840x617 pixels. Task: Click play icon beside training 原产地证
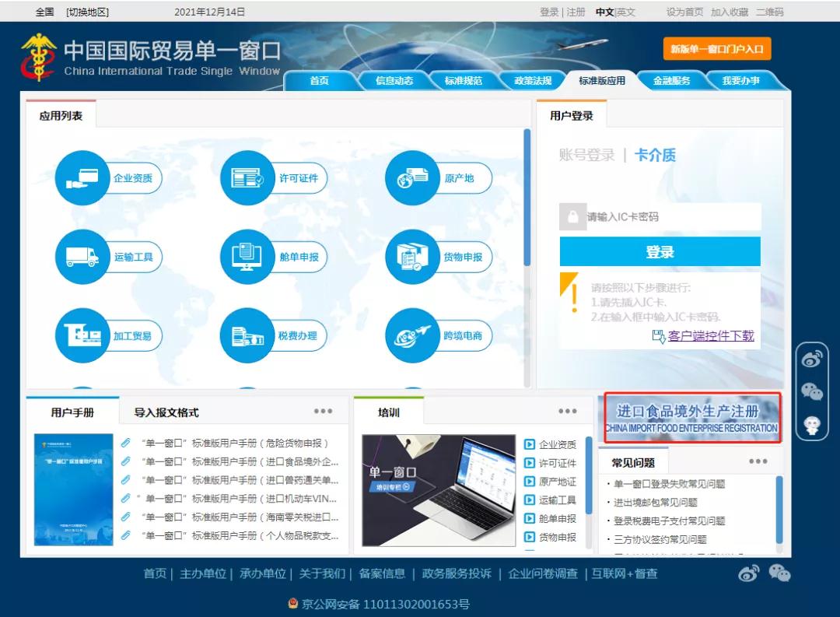[x=530, y=482]
